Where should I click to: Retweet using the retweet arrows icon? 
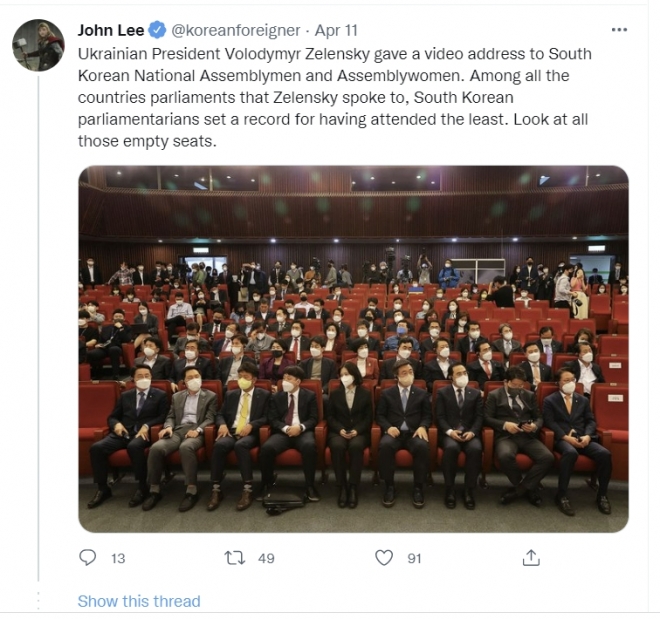coord(234,558)
